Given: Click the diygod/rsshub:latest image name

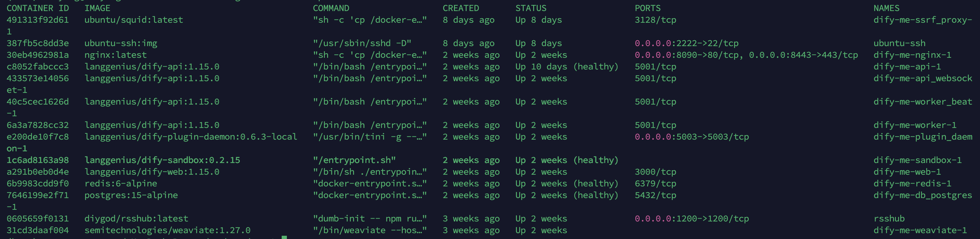Looking at the screenshot, I should coord(136,219).
